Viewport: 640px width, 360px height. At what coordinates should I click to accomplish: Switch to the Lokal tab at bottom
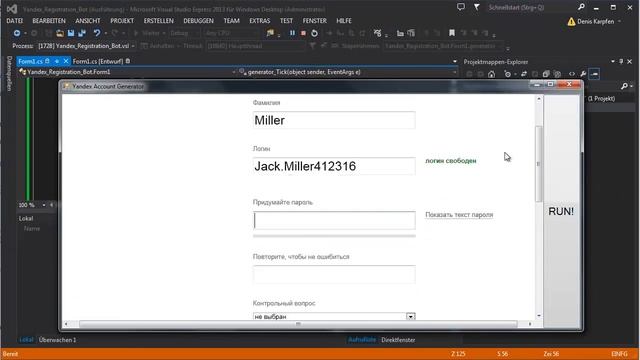27,340
